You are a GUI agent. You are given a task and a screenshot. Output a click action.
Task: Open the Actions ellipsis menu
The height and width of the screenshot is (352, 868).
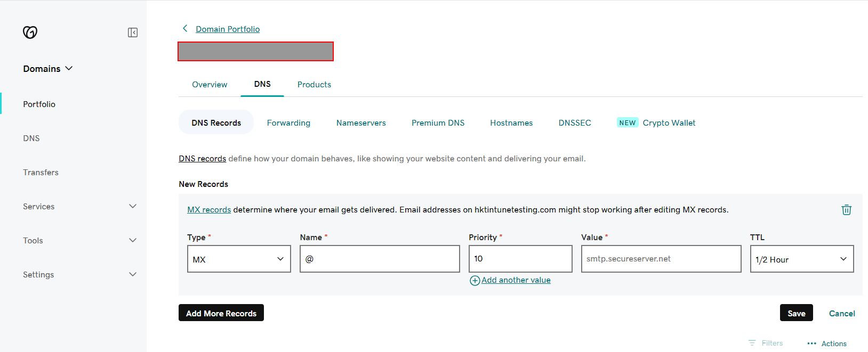[811, 343]
